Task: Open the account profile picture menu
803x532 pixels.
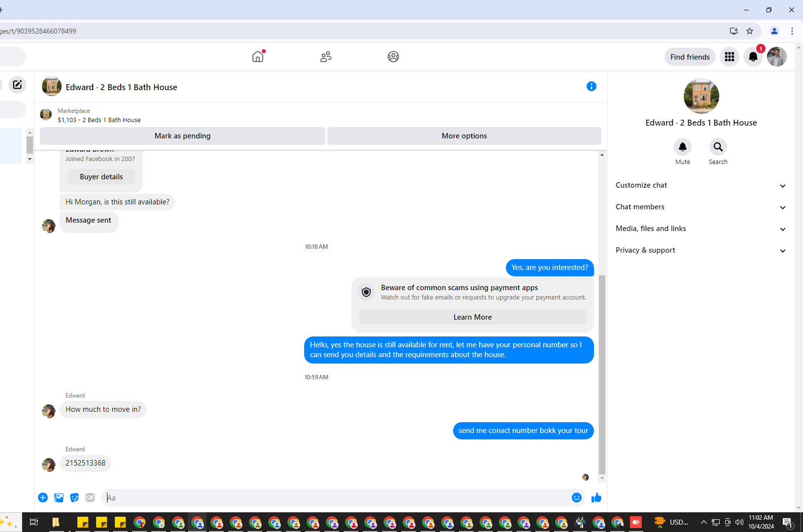Action: tap(777, 57)
